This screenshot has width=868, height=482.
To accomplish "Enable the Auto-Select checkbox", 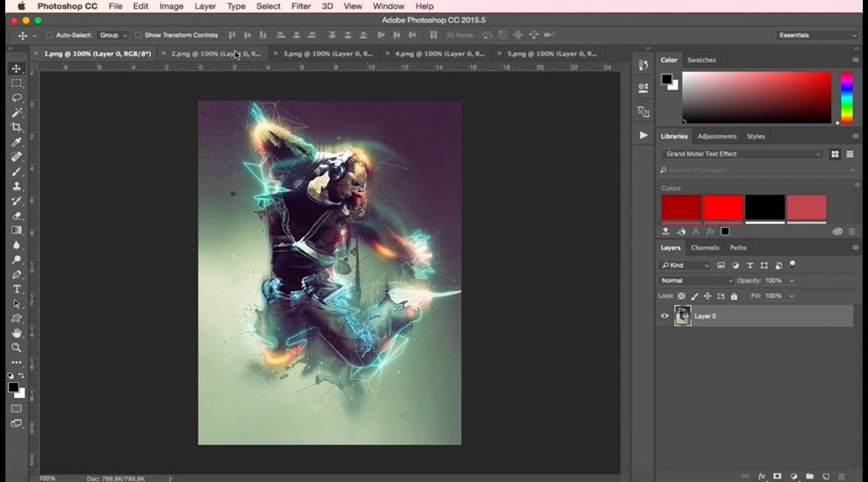I will point(49,35).
